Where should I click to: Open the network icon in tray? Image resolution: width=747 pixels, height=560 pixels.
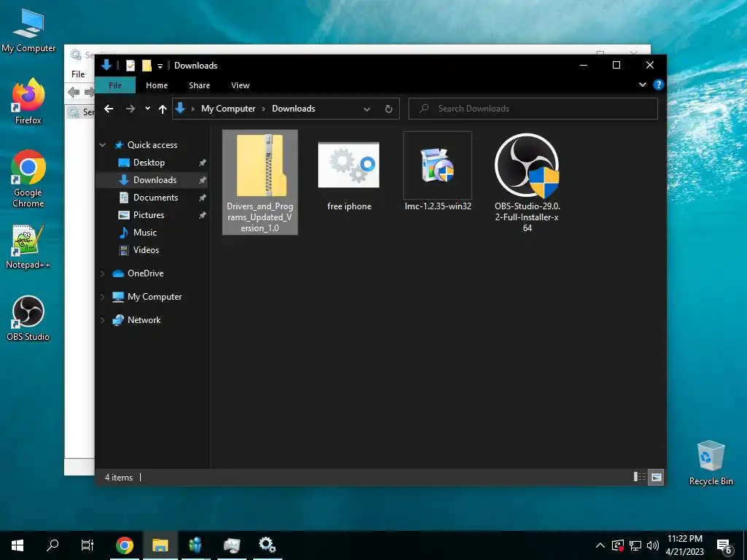(x=635, y=545)
